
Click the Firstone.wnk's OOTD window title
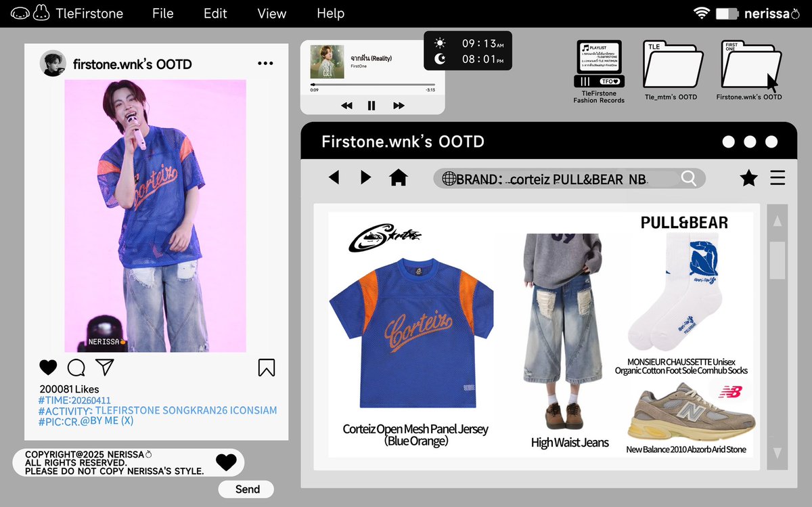coord(403,142)
